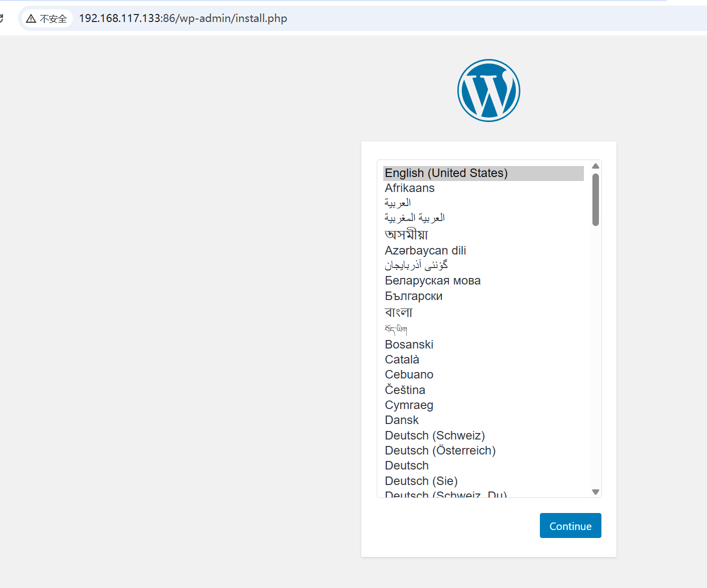
Task: Select Български language option
Action: pyautogui.click(x=483, y=296)
